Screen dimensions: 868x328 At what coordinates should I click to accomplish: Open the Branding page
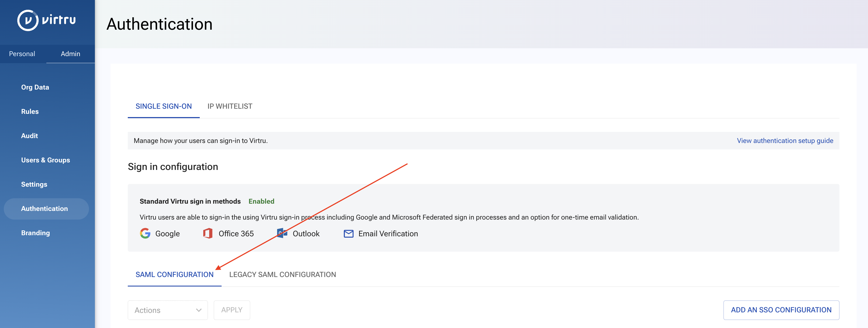click(35, 233)
